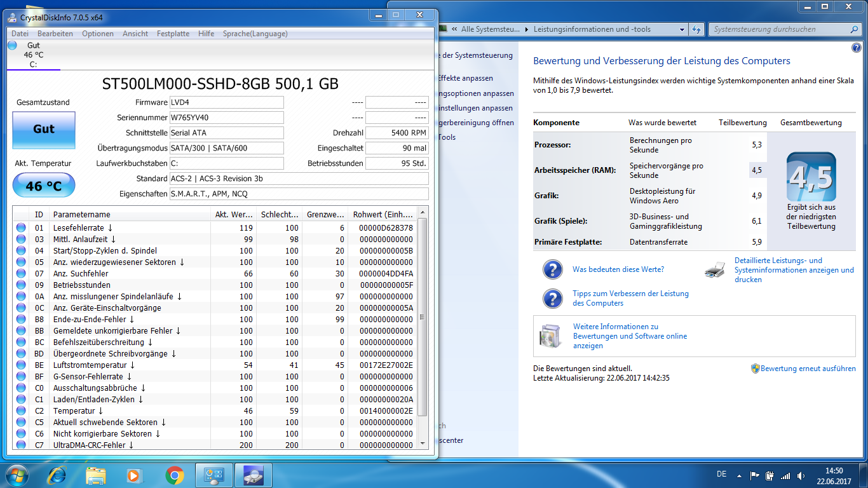The image size is (868, 488).
Task: Click 'Leistungsinformationen und -tools' breadcrumb
Action: [592, 29]
